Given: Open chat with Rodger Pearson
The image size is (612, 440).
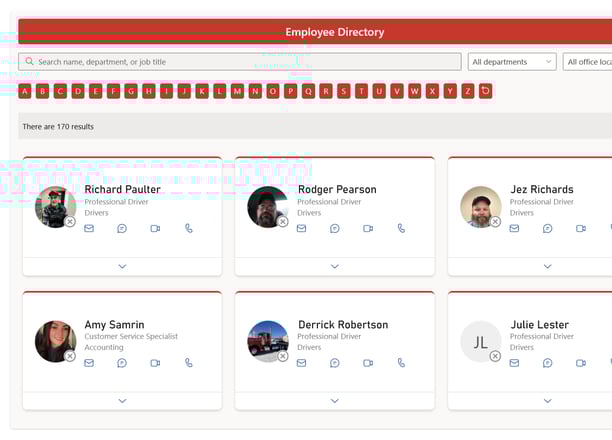Looking at the screenshot, I should pyautogui.click(x=334, y=228).
